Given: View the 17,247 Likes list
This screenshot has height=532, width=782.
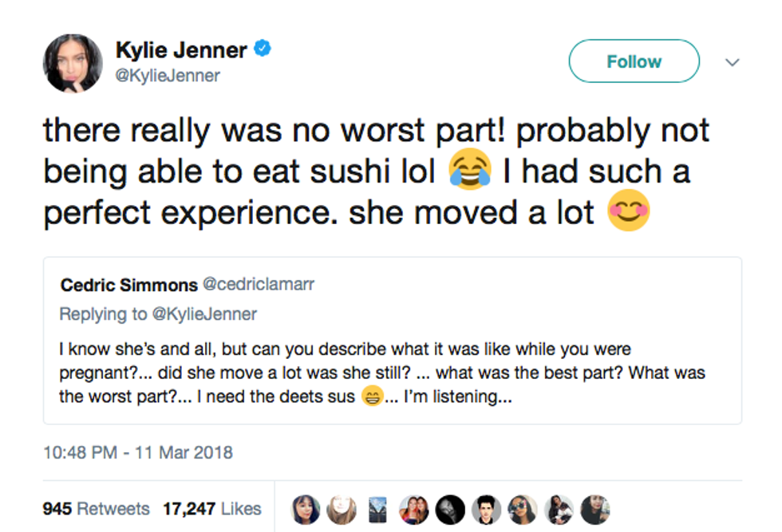Looking at the screenshot, I should click(x=211, y=508).
